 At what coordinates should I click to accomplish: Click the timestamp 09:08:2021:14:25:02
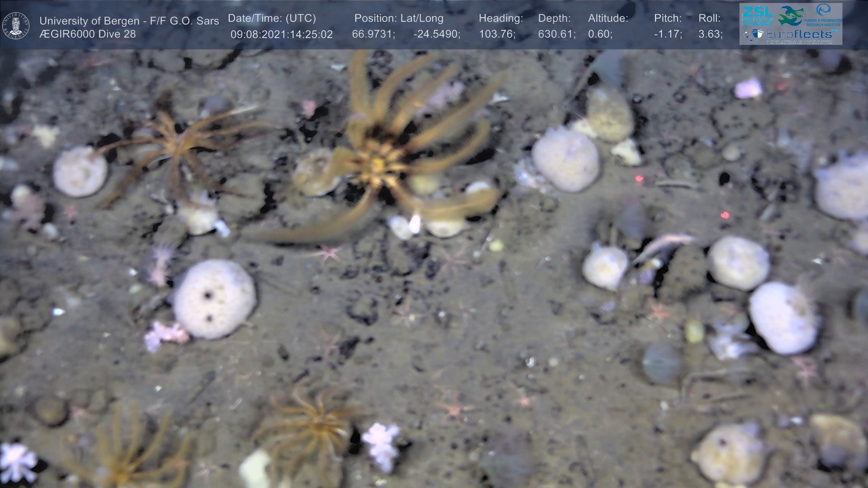tap(281, 34)
